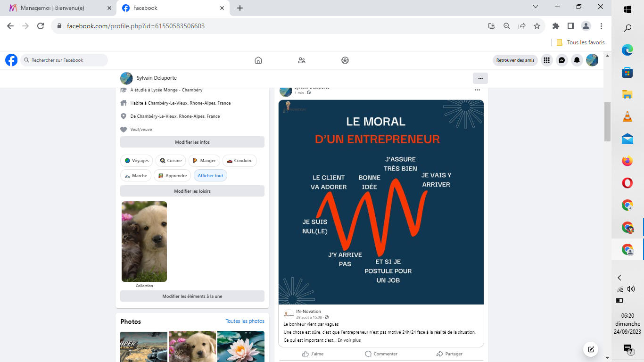
Task: Like the post with J'aime
Action: coord(313,354)
